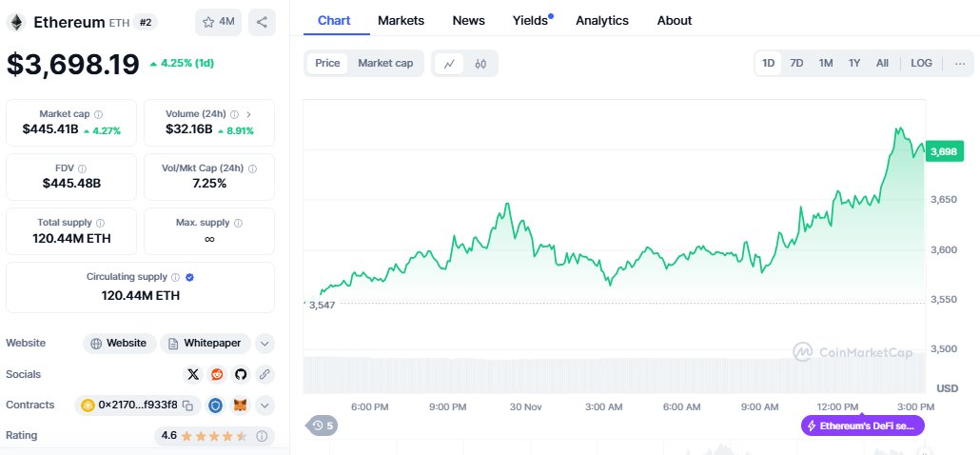This screenshot has width=980, height=455.
Task: Set chart range to 1D
Action: click(768, 63)
